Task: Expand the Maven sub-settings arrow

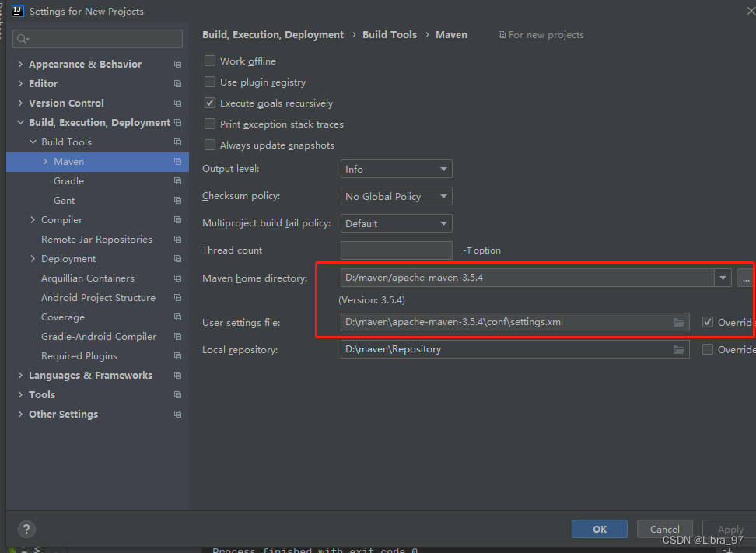Action: [x=45, y=162]
